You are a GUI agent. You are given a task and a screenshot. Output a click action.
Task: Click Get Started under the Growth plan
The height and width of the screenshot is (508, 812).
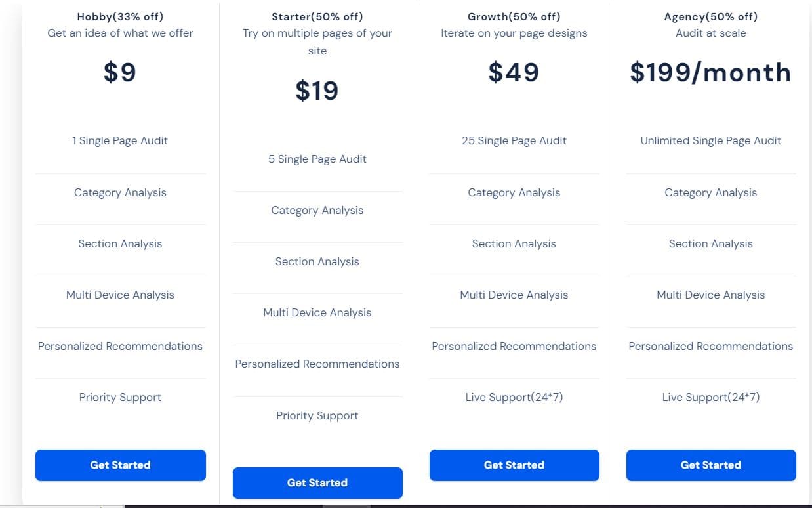click(514, 465)
